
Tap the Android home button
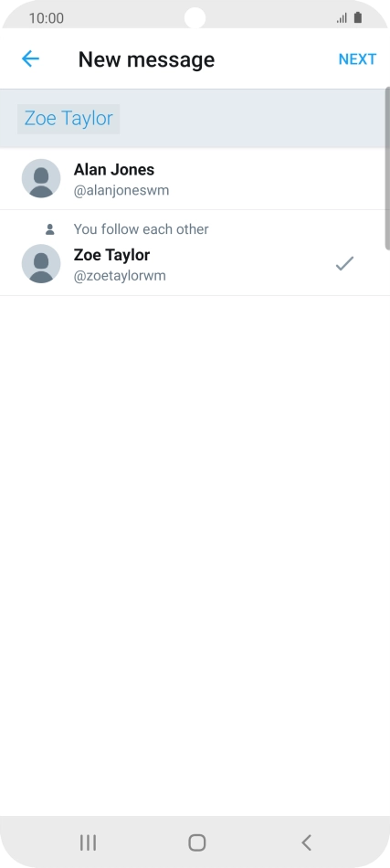[197, 842]
